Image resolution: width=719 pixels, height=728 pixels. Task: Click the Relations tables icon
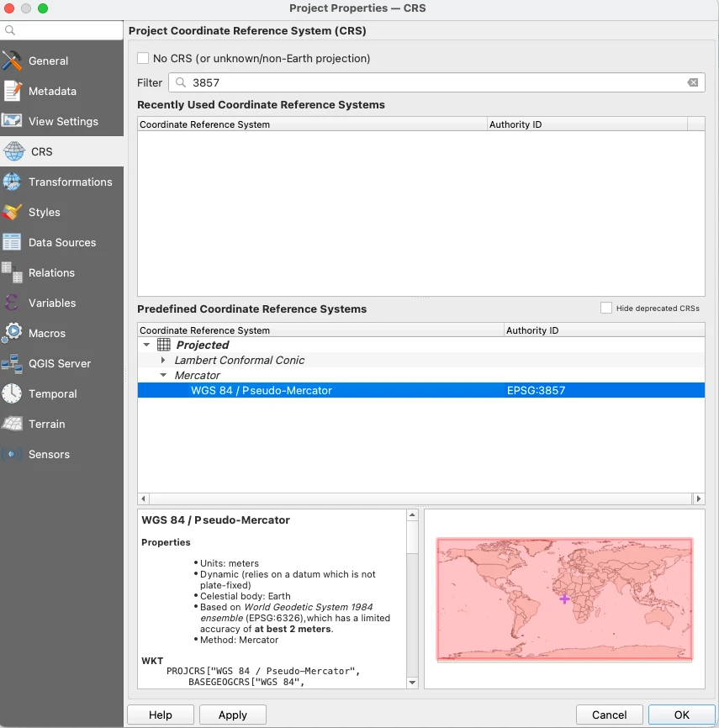point(12,272)
